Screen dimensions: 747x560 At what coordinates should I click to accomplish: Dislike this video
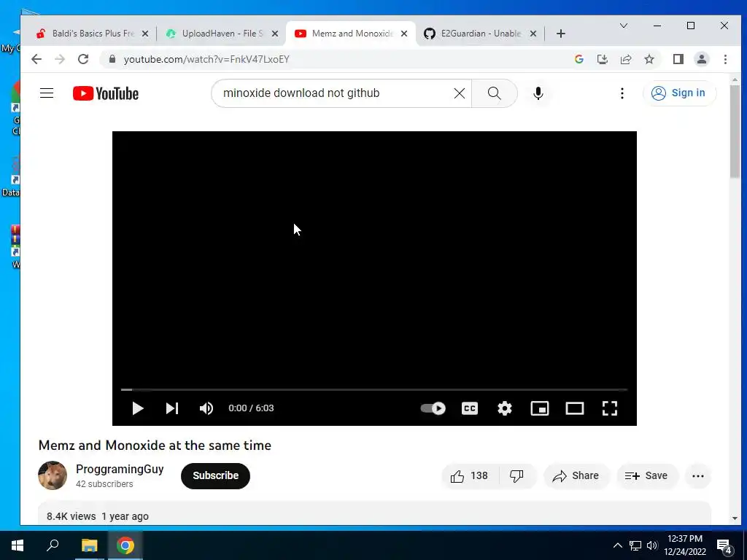click(517, 475)
